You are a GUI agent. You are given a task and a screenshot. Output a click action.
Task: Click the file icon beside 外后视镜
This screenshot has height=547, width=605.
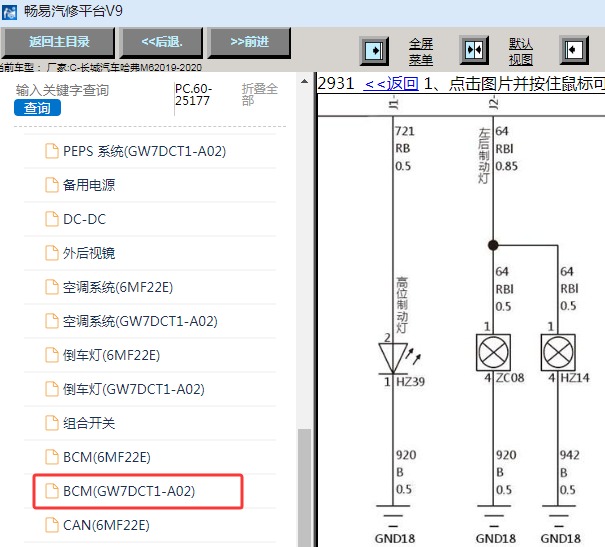click(x=52, y=253)
